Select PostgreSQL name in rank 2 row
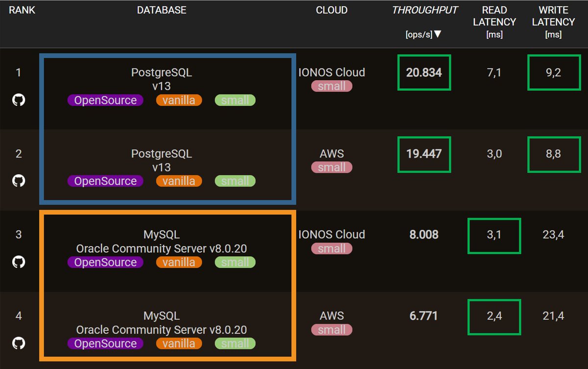The image size is (588, 369). 162,154
